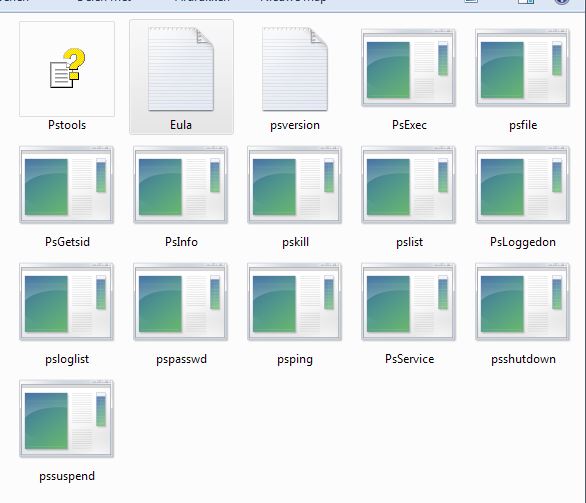Click the 'psfile' file name label
586x503 pixels.
[x=523, y=125]
